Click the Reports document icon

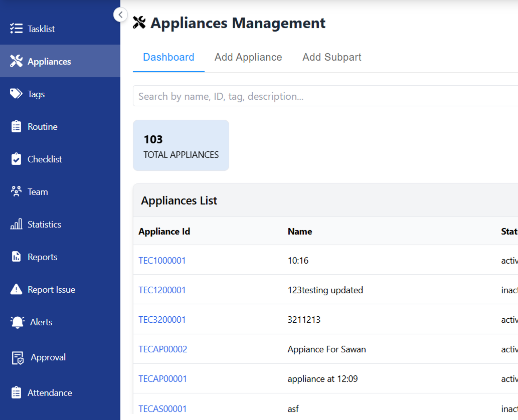click(16, 257)
